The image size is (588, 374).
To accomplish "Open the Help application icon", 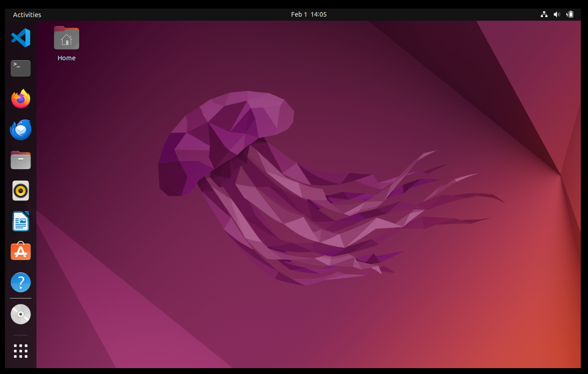I will (21, 282).
